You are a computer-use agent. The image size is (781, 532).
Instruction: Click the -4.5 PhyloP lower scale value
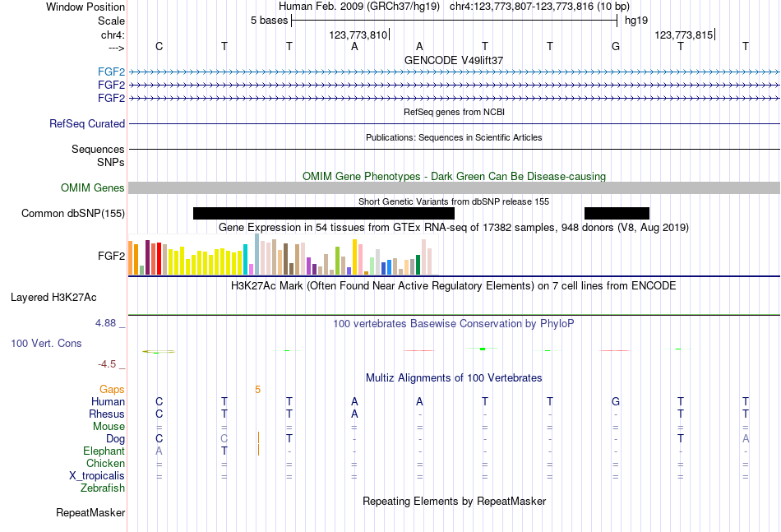(x=107, y=364)
